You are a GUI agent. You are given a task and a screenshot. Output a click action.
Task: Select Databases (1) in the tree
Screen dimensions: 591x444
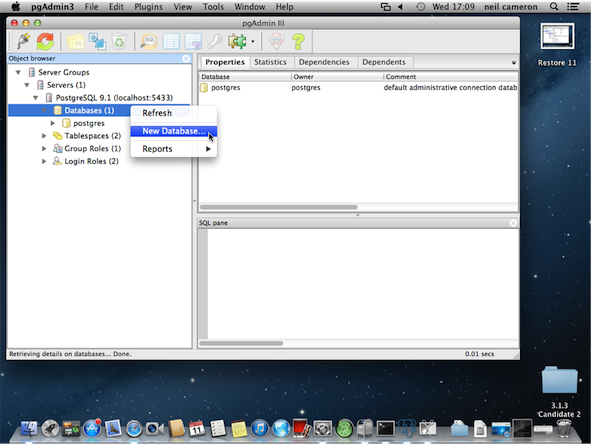tap(89, 110)
